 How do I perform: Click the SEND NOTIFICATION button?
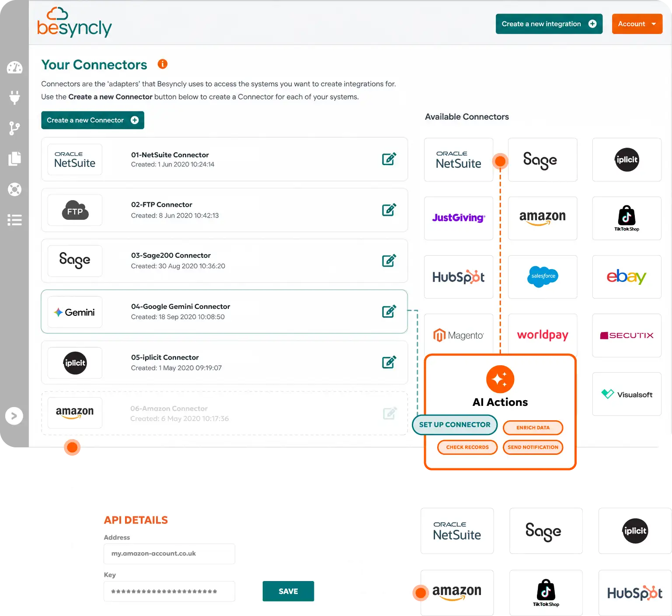click(x=533, y=447)
